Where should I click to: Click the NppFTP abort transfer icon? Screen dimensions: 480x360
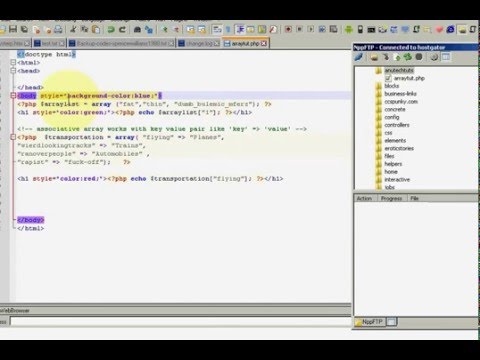pos(419,57)
